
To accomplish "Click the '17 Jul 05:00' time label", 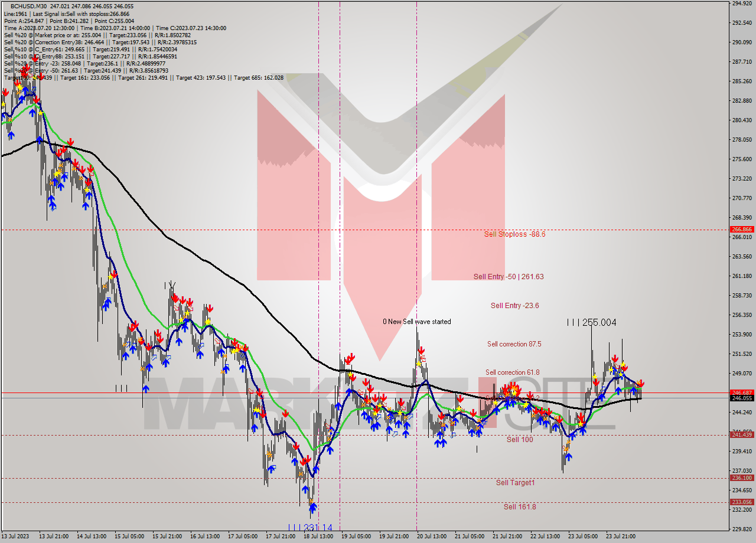I will 243,537.
